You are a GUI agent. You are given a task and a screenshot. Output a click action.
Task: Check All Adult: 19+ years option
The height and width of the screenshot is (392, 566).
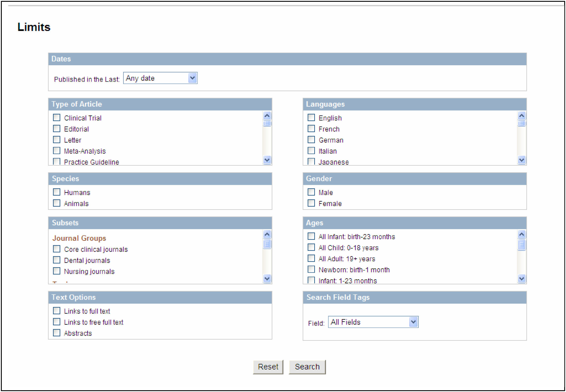(311, 258)
